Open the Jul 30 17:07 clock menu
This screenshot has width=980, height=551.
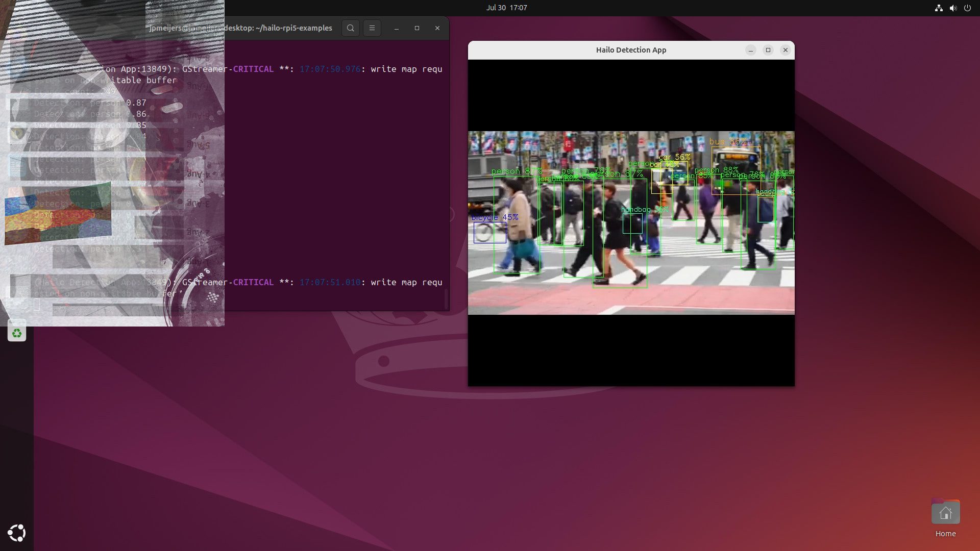tap(506, 8)
